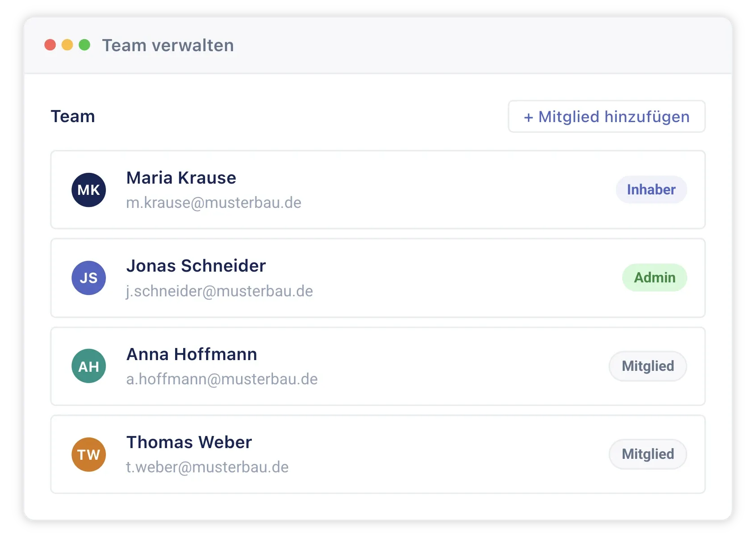Image resolution: width=756 pixels, height=537 pixels.
Task: Click the AH avatar for Anna Hoffmann
Action: click(89, 366)
